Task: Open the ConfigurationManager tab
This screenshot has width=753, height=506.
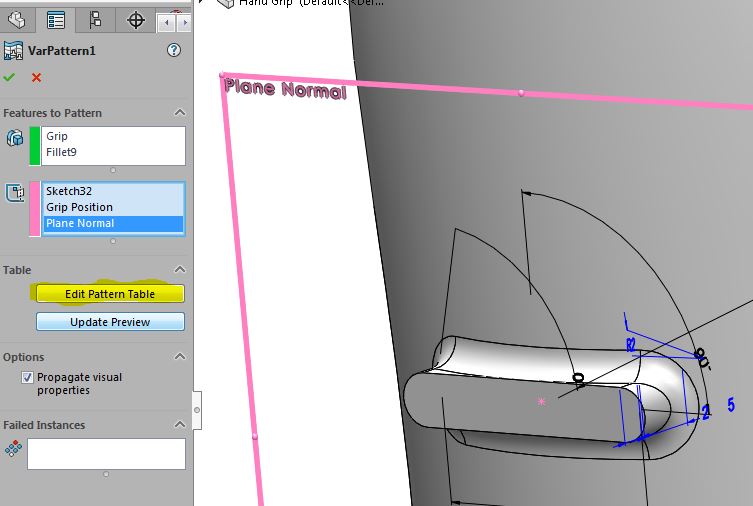Action: (95, 20)
